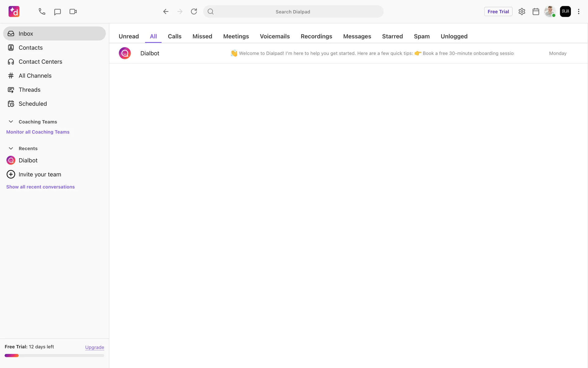
Task: Switch to the Missed tab
Action: point(202,36)
